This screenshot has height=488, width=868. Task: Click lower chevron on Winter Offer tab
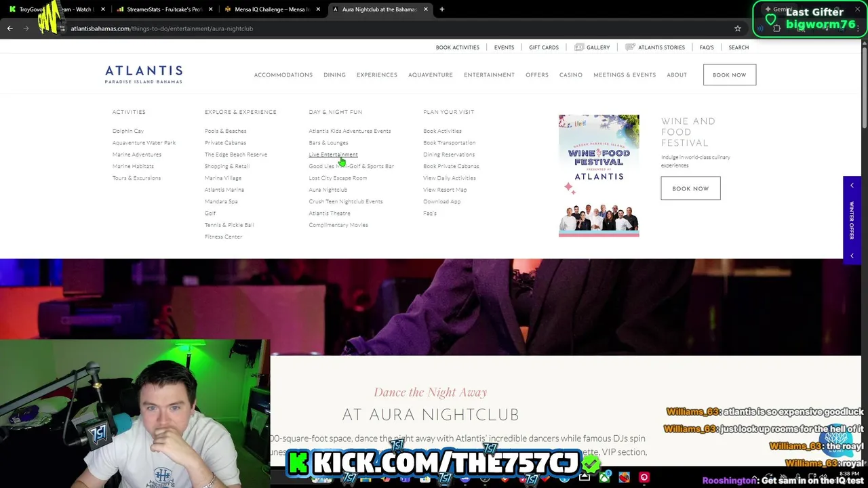click(852, 256)
